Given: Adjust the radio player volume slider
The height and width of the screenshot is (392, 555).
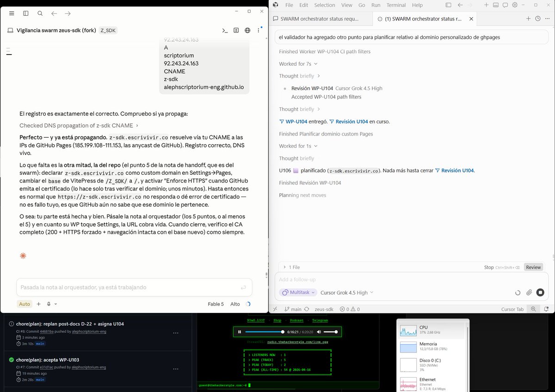Looking at the screenshot, I should (330, 332).
